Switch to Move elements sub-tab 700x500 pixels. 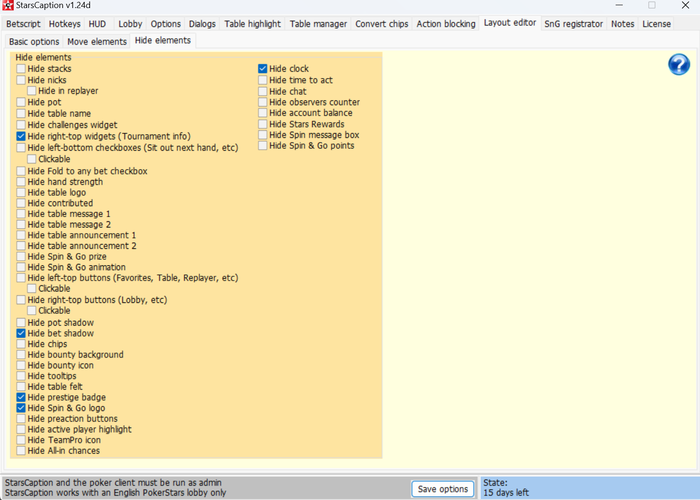[x=97, y=41]
